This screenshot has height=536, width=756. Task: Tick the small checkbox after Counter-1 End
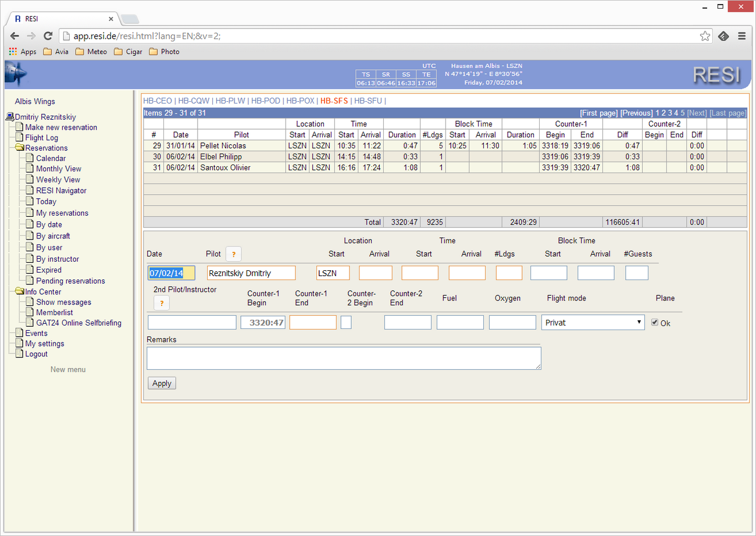pyautogui.click(x=346, y=323)
